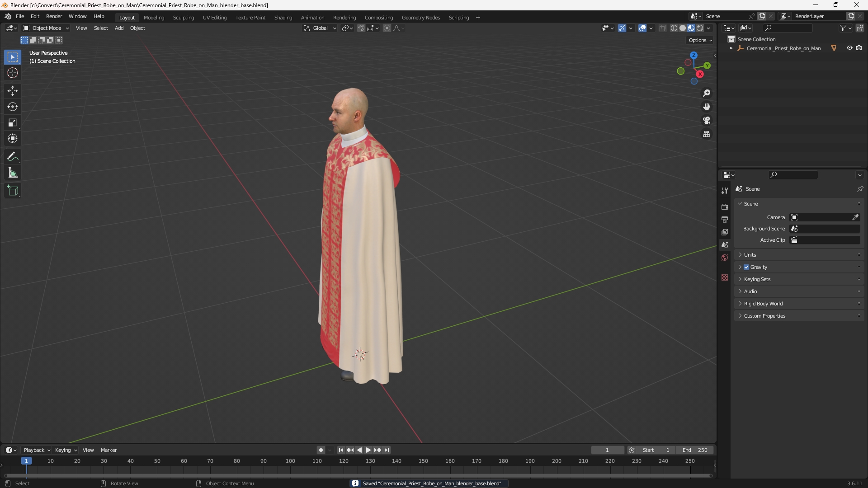Viewport: 868px width, 488px height.
Task: Activate the Scale tool
Action: (13, 122)
